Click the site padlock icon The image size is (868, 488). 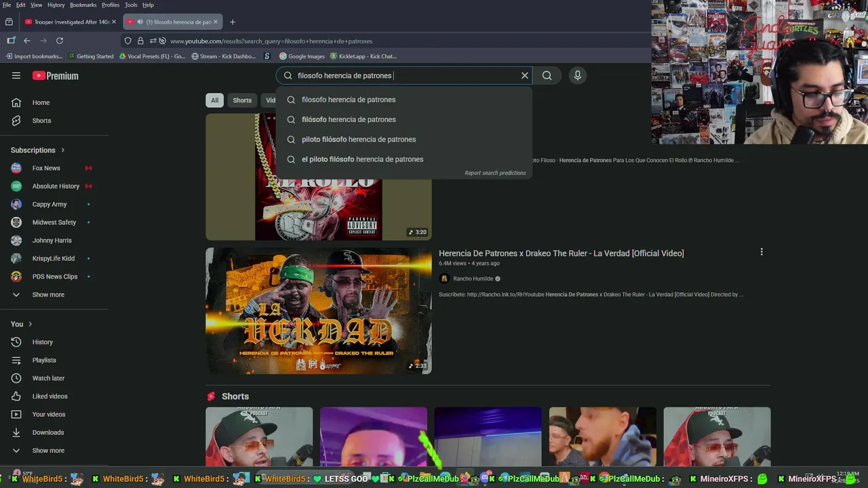click(140, 41)
